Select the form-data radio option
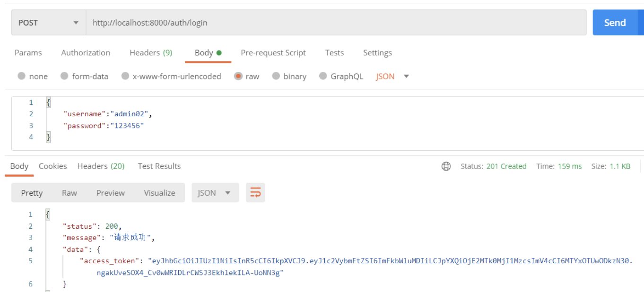Image resolution: width=644 pixels, height=292 pixels. point(65,76)
